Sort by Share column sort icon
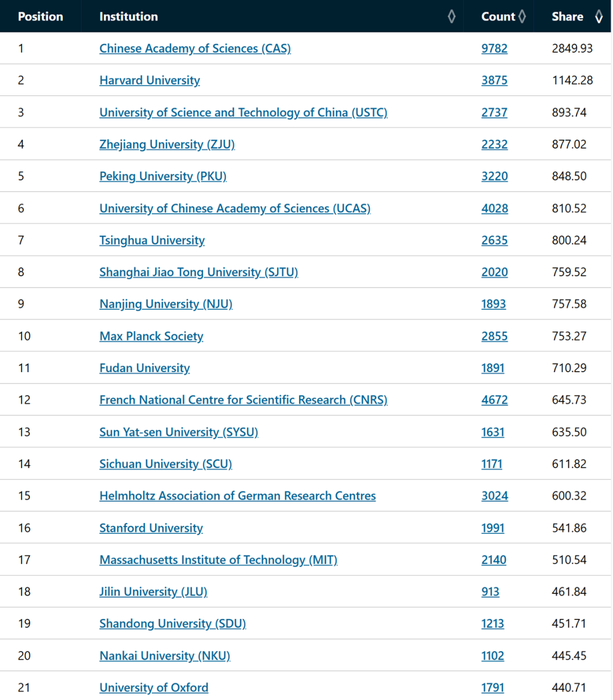 (599, 16)
